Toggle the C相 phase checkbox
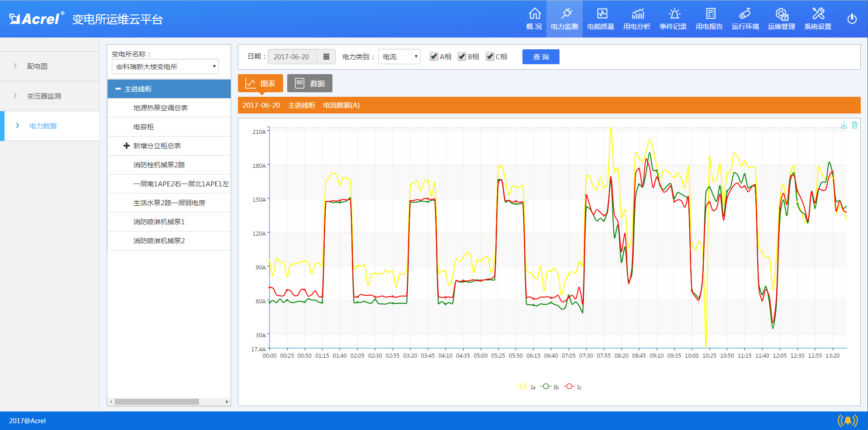Viewport: 868px width, 430px height. 490,57
